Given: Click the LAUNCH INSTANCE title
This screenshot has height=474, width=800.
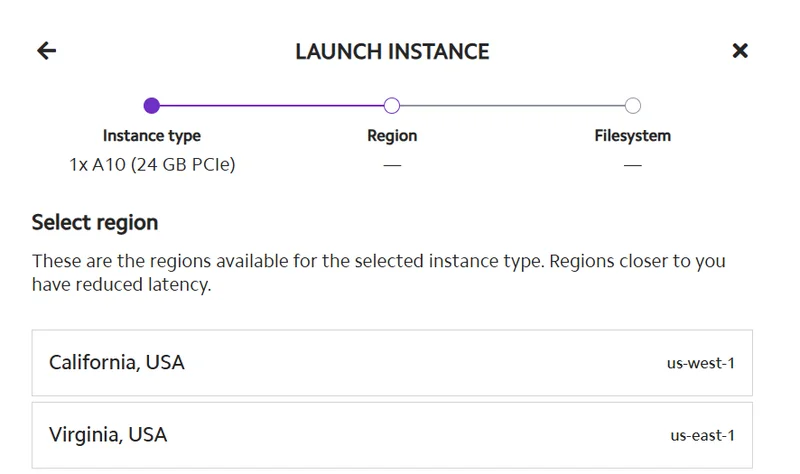Looking at the screenshot, I should (392, 51).
